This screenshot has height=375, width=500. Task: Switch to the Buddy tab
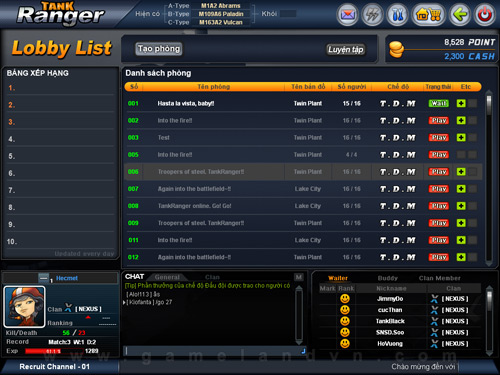click(x=388, y=278)
